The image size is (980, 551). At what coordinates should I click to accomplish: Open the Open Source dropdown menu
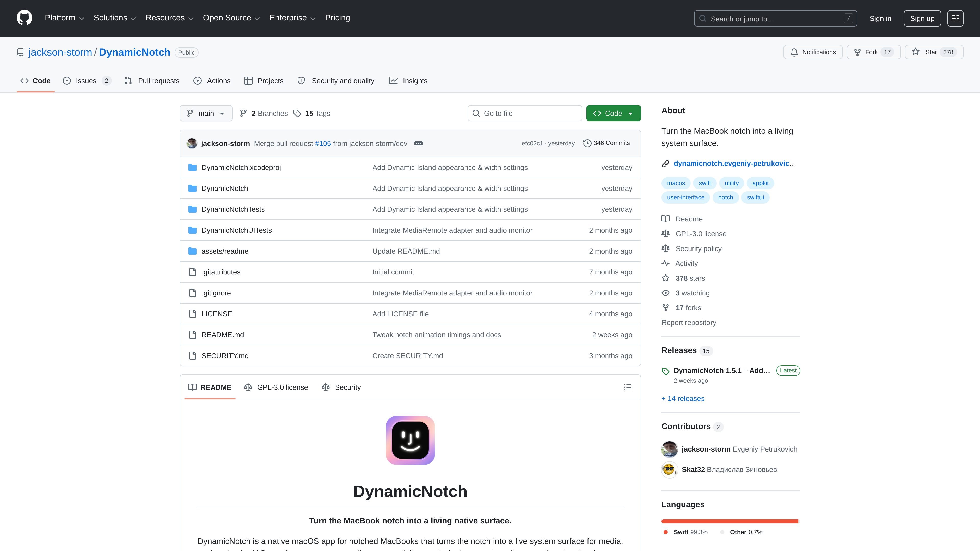click(x=231, y=18)
